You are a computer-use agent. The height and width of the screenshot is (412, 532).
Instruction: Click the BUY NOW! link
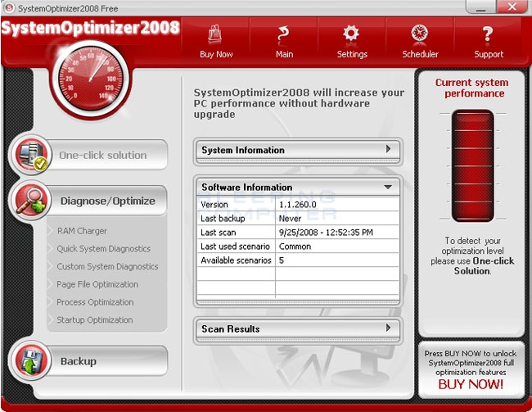(471, 384)
